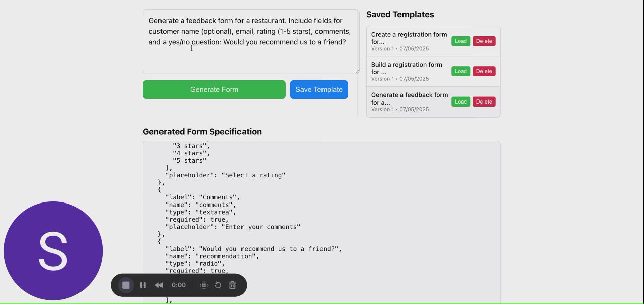This screenshot has height=304, width=644.
Task: Restart the recording
Action: [x=218, y=285]
